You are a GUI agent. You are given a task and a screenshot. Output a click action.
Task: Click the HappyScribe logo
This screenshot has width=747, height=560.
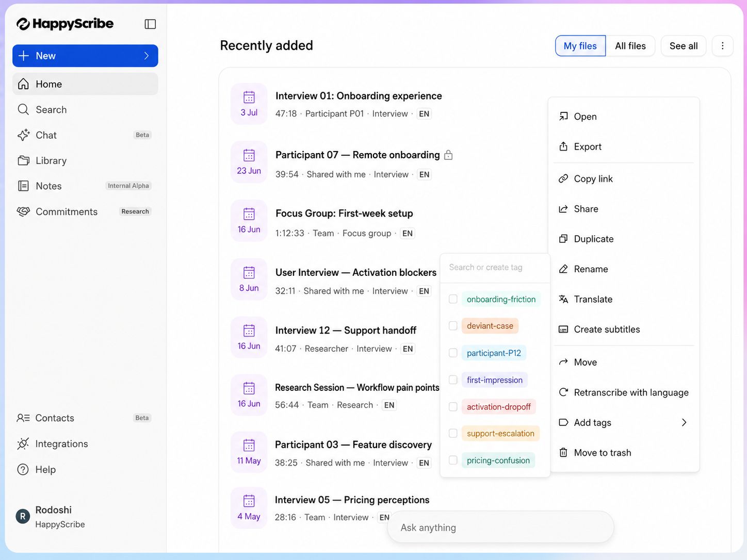[65, 24]
